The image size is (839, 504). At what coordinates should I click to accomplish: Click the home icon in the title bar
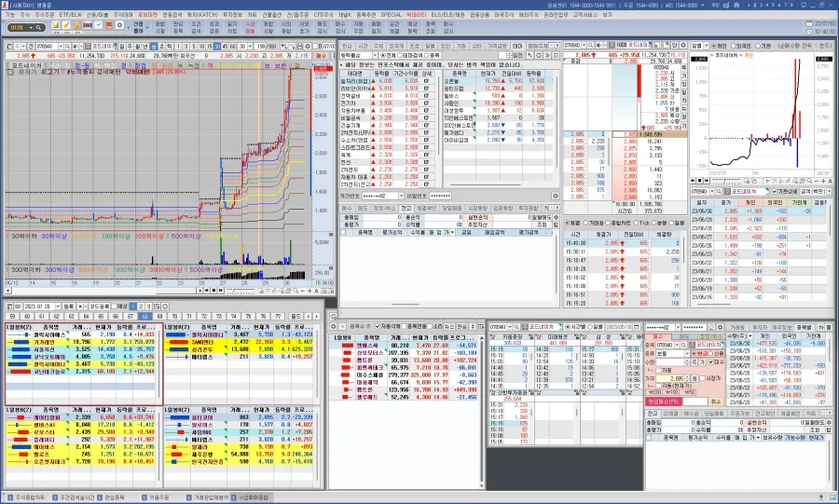(x=736, y=5)
